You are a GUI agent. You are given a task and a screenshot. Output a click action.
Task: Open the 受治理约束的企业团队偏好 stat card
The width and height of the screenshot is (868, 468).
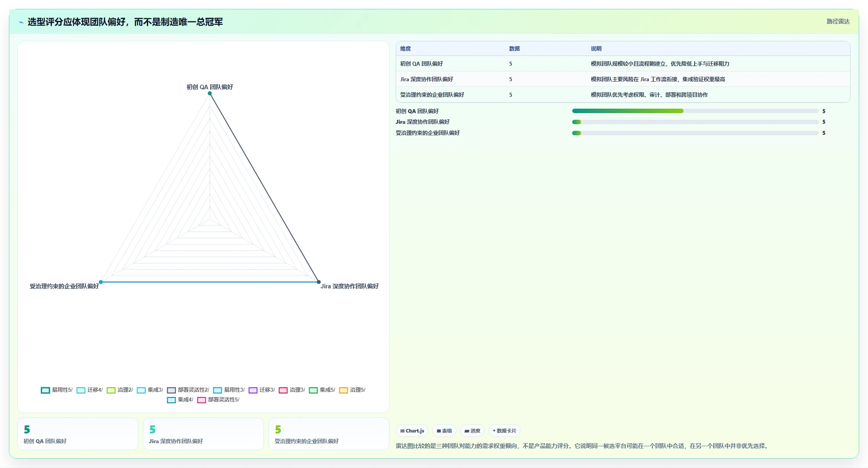tap(329, 434)
